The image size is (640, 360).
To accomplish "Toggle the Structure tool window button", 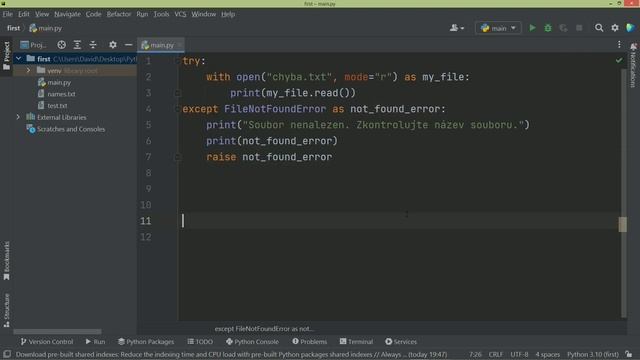I will click(x=6, y=310).
